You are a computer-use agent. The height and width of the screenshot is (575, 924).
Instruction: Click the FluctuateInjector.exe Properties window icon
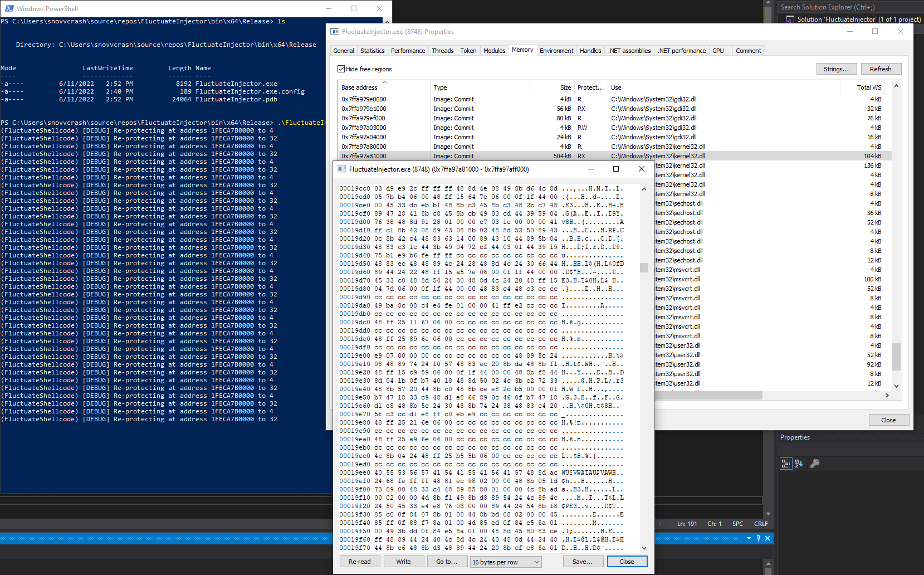(x=335, y=32)
